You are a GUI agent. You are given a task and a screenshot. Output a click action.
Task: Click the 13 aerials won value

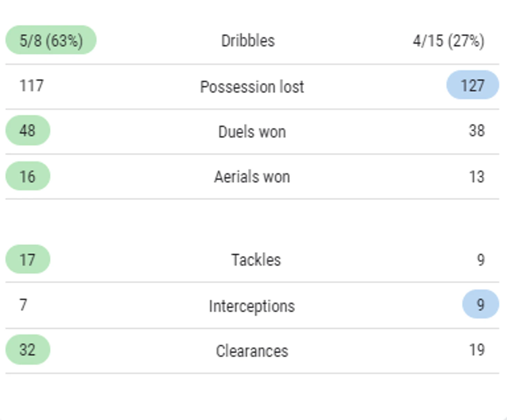477,176
